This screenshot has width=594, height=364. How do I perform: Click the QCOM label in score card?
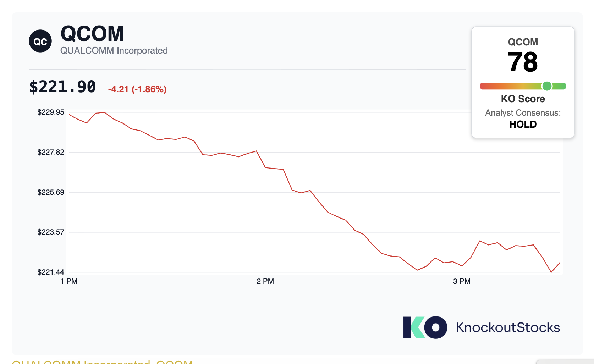click(x=523, y=42)
